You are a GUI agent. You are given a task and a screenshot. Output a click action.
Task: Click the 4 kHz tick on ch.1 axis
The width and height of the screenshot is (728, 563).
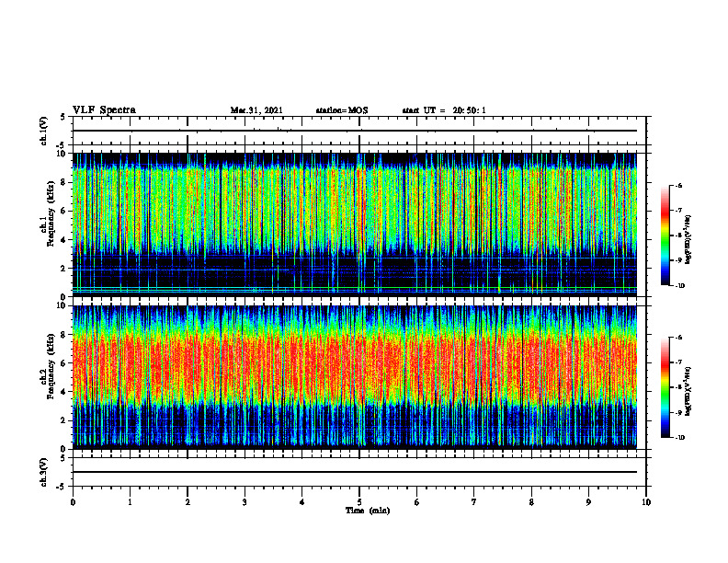click(x=64, y=240)
